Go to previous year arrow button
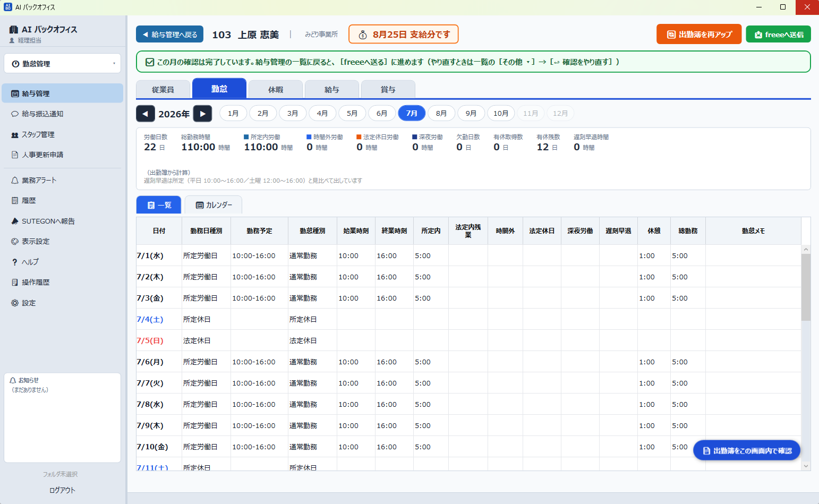The width and height of the screenshot is (819, 504). click(146, 114)
